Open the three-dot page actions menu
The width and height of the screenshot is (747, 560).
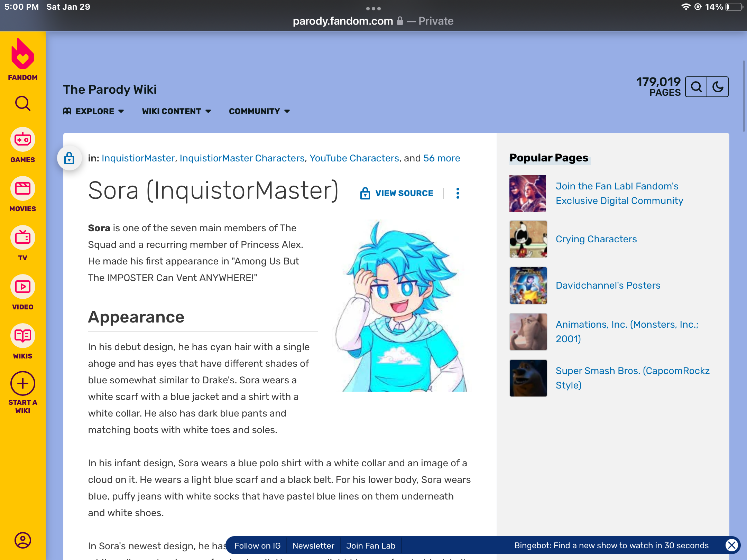click(x=458, y=193)
